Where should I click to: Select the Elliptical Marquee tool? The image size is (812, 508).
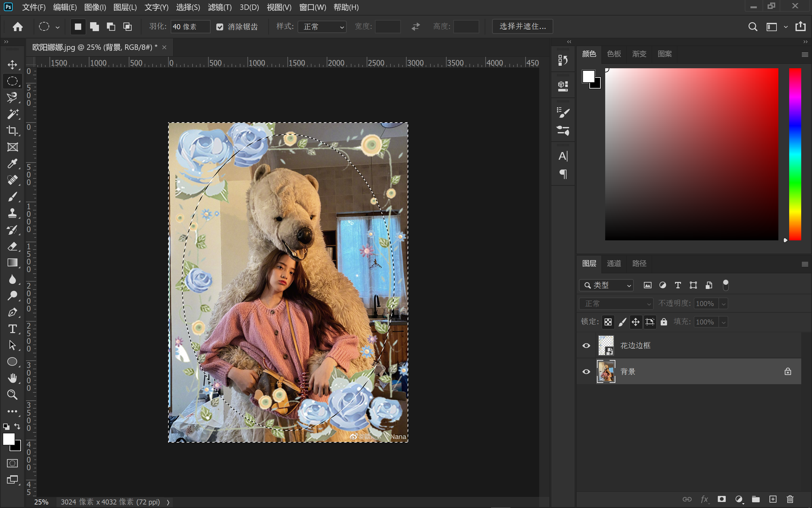click(12, 81)
